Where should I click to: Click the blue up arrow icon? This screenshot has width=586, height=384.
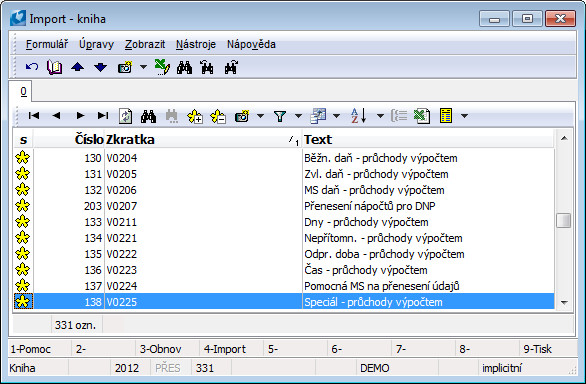(x=77, y=67)
